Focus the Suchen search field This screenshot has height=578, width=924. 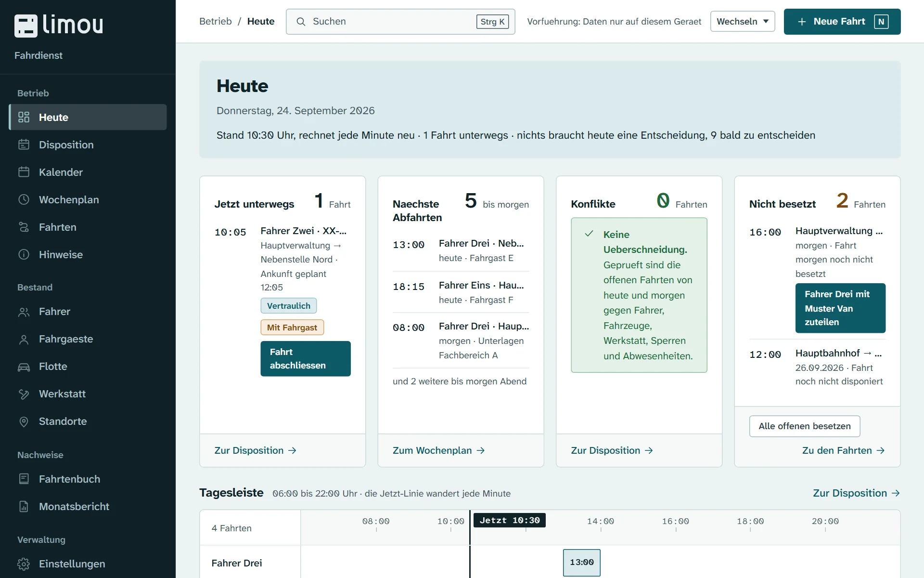click(400, 22)
